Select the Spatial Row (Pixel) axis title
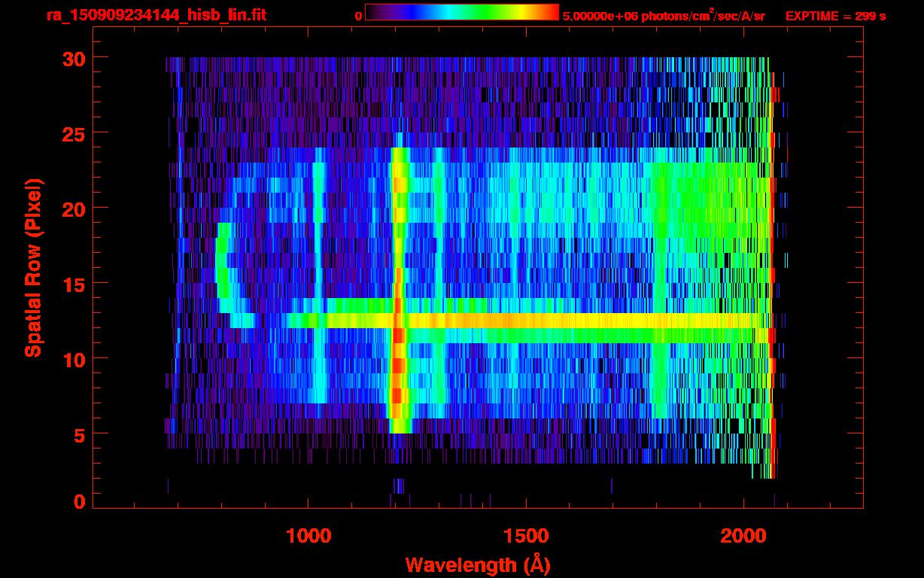The height and width of the screenshot is (578, 924). coord(33,267)
